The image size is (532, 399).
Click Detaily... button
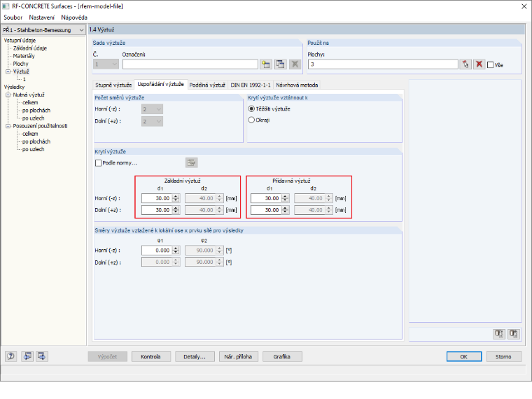click(x=195, y=356)
